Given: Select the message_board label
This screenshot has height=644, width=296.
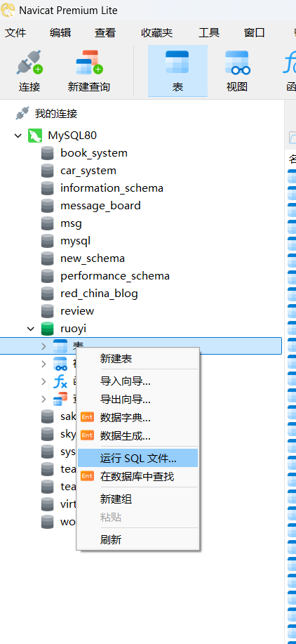Looking at the screenshot, I should (100, 206).
